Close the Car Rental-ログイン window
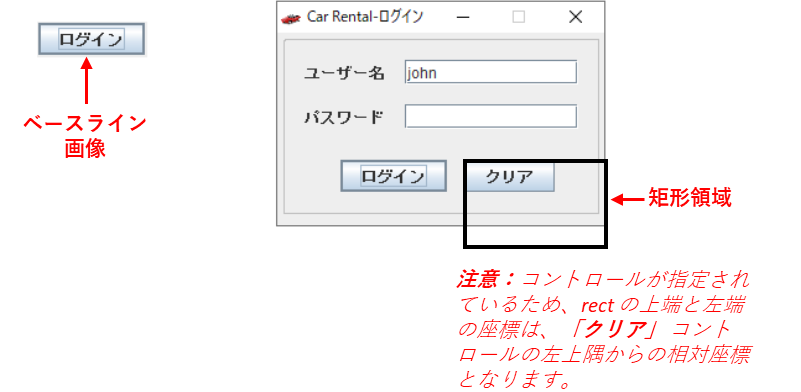 (x=576, y=17)
